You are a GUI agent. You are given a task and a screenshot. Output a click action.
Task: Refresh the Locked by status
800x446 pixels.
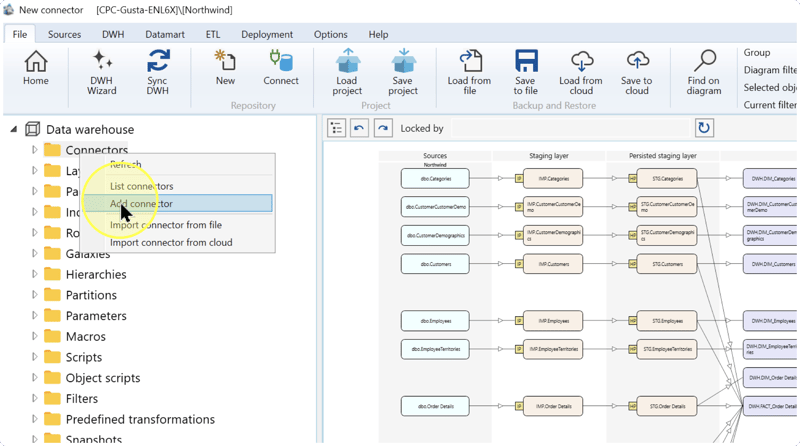(x=704, y=128)
